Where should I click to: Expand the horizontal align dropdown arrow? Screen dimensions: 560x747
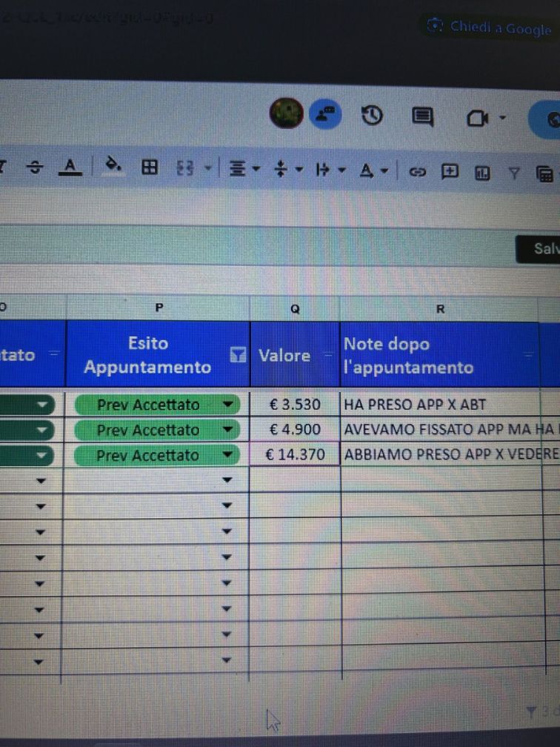click(256, 169)
